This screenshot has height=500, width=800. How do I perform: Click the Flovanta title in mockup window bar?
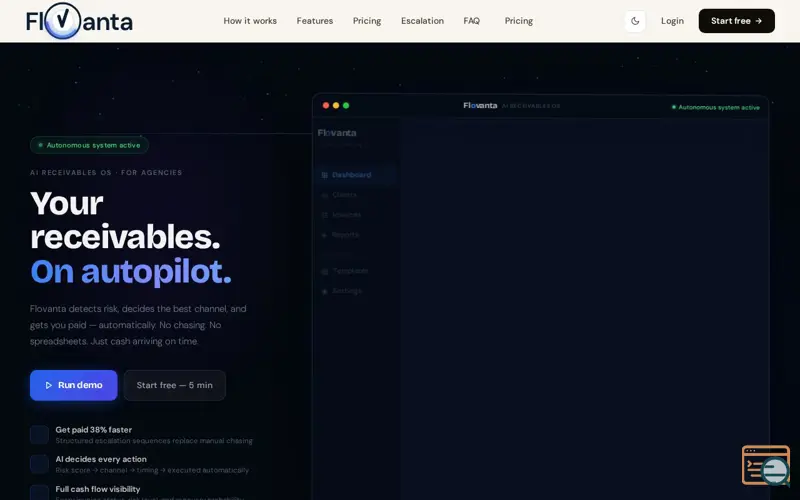(x=480, y=106)
